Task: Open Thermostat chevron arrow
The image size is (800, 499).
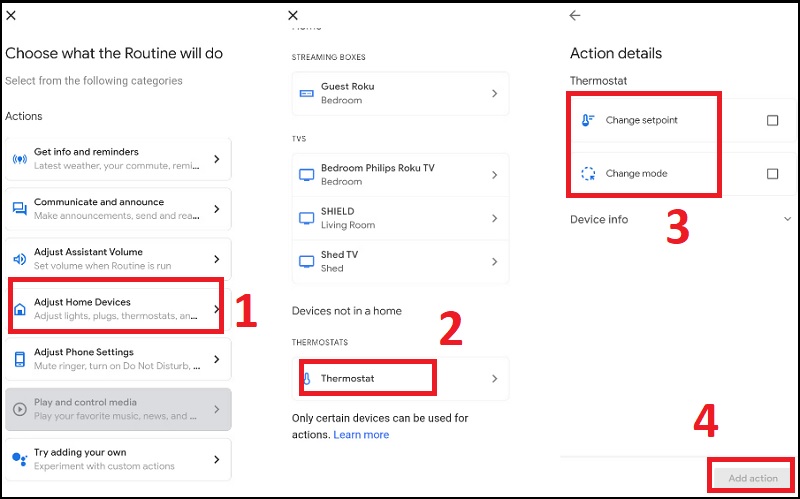Action: tap(494, 379)
